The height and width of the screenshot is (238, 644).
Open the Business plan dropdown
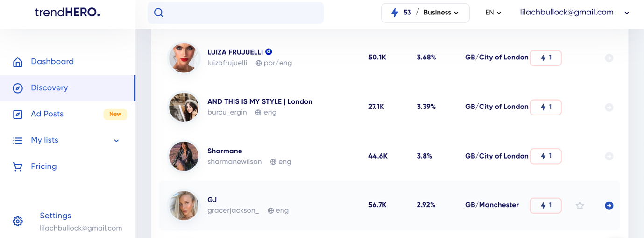(441, 13)
